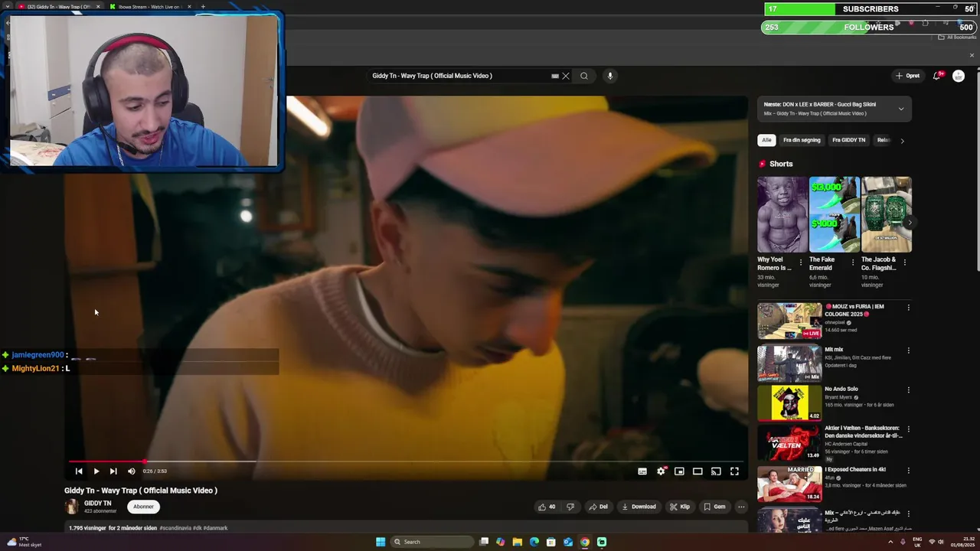Open Microsoft Edge from the taskbar
Screen dimensions: 980x551
(x=534, y=542)
